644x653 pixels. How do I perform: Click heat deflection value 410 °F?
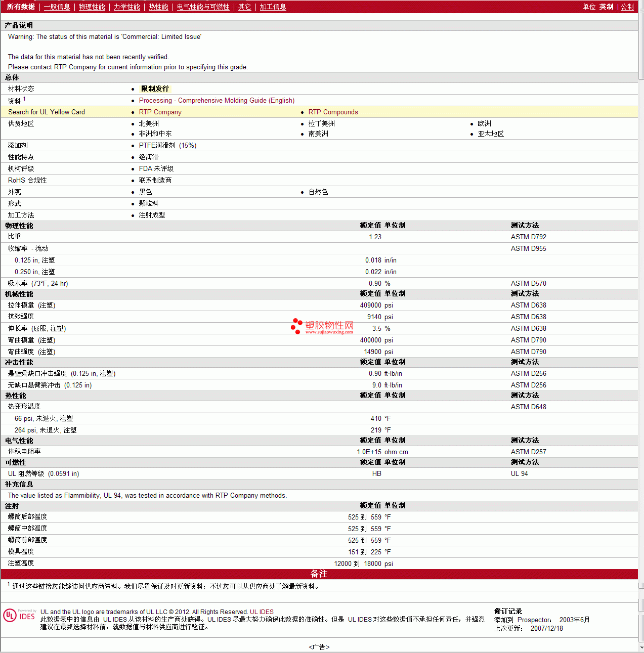[x=380, y=418]
